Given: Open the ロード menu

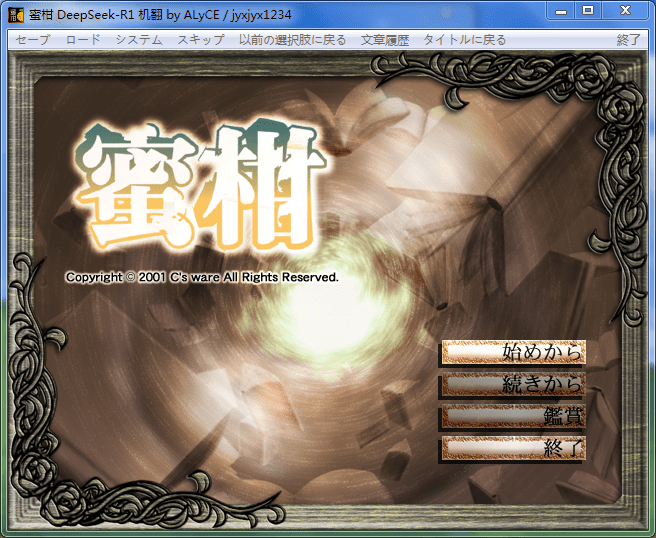Looking at the screenshot, I should pos(83,40).
